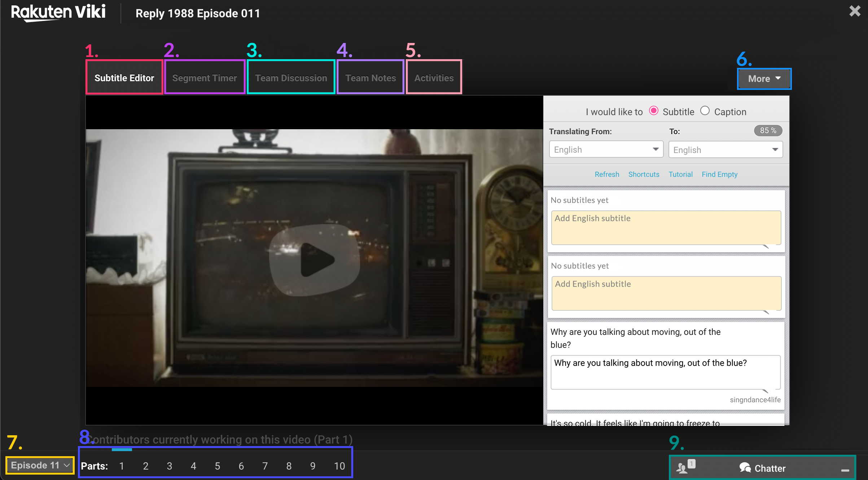868x480 pixels.
Task: Jump to Part 6
Action: [241, 466]
